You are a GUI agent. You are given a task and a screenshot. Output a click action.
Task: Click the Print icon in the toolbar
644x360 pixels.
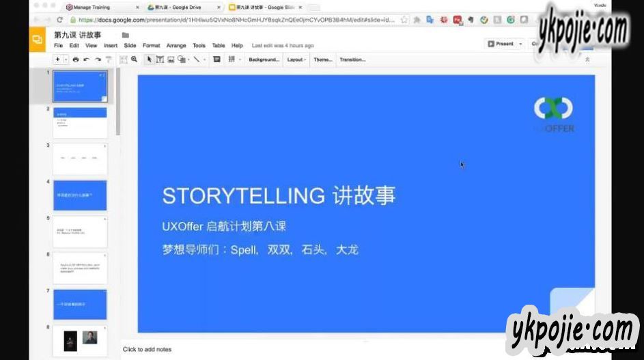pos(76,60)
